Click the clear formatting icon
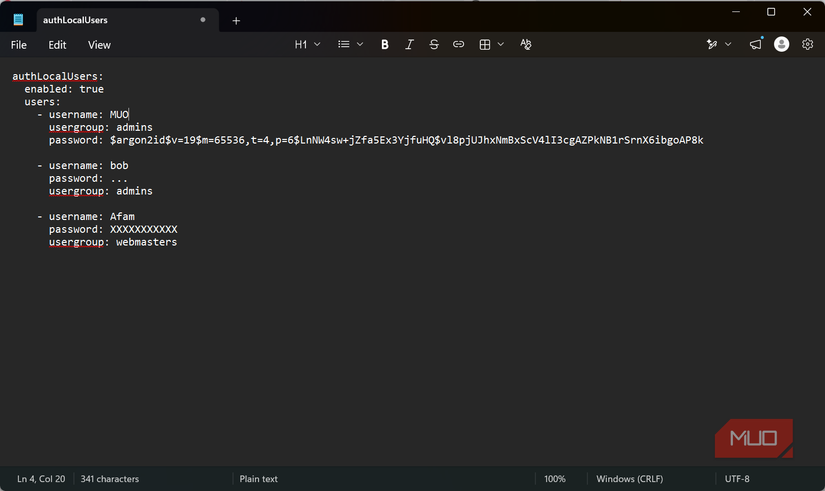 tap(526, 45)
